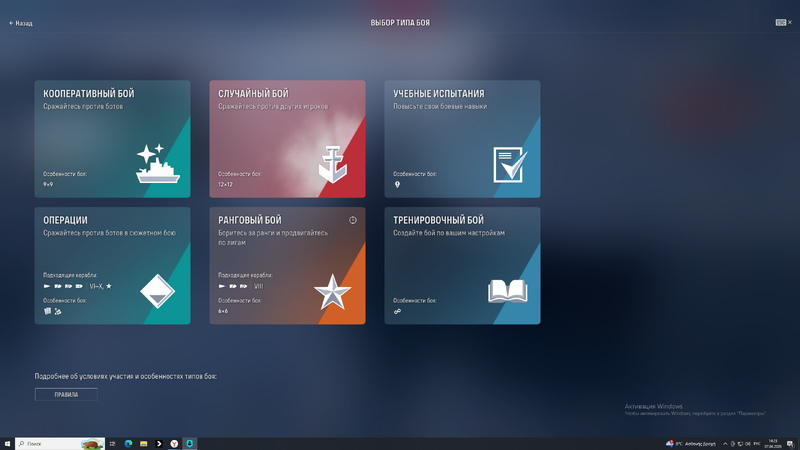Click the star icon after VI–X in Операции
Screen dimensions: 800x450
coord(109,286)
